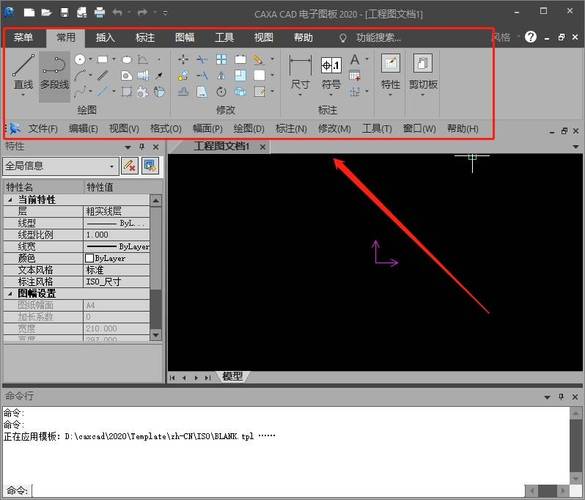Click the 模型 model tab

[x=232, y=376]
